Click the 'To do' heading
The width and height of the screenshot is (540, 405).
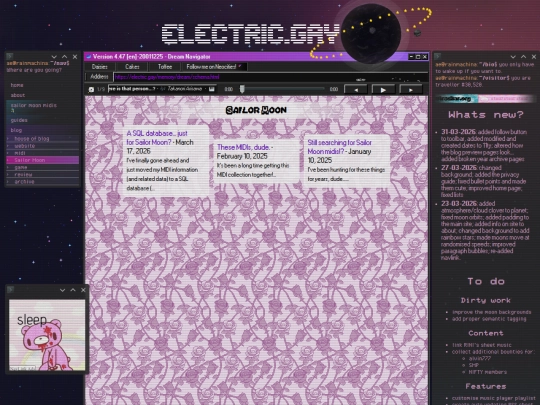point(486,281)
